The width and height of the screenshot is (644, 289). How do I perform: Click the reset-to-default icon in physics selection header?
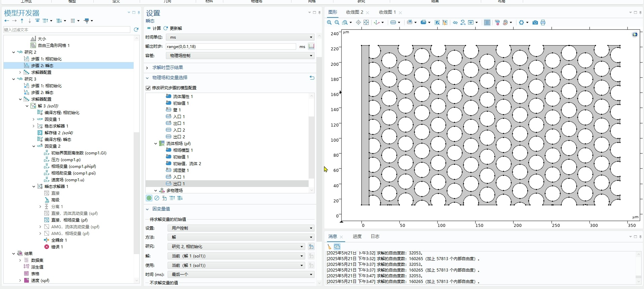312,78
